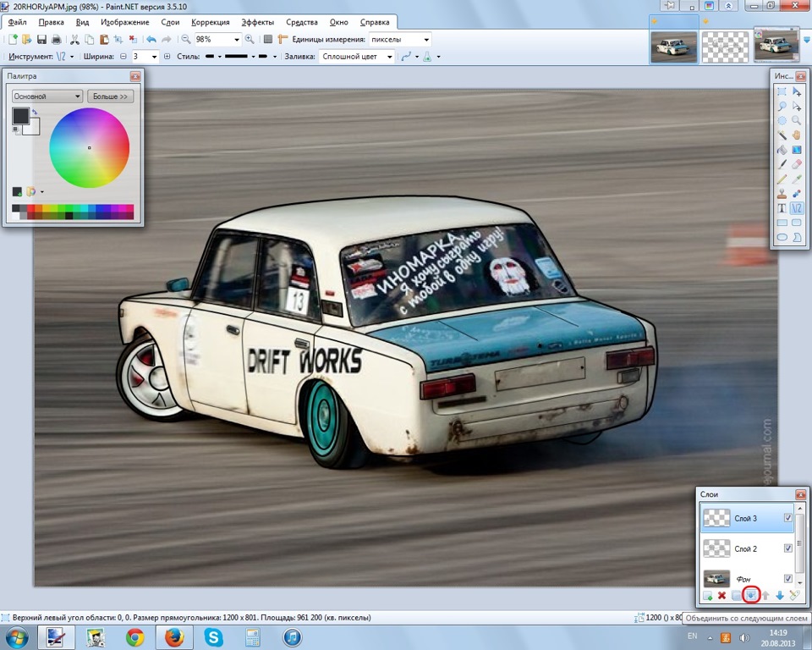812x650 pixels.
Task: Toggle visibility of Слой 3 layer
Action: [788, 518]
